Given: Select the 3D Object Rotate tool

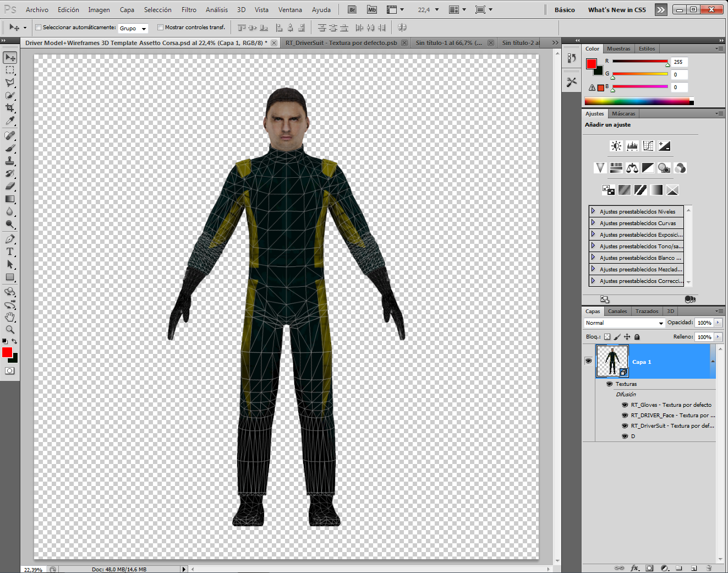Looking at the screenshot, I should 10,292.
